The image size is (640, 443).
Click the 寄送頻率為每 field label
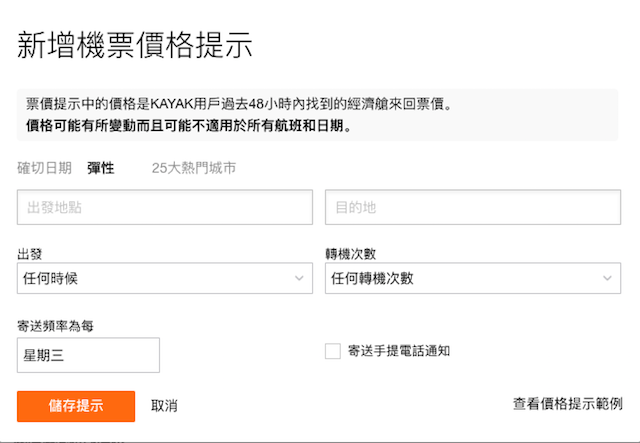[56, 326]
